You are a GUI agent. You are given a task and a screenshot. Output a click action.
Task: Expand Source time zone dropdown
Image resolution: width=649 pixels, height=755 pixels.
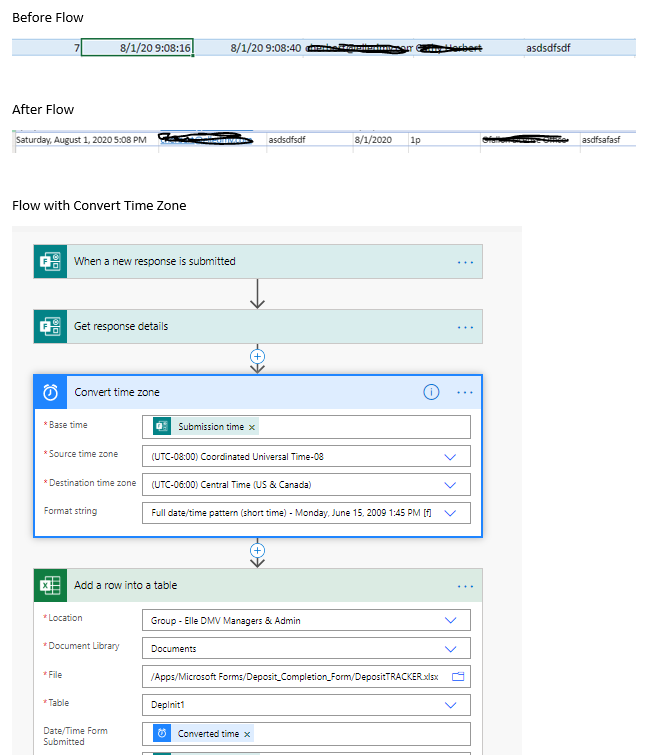coord(450,457)
